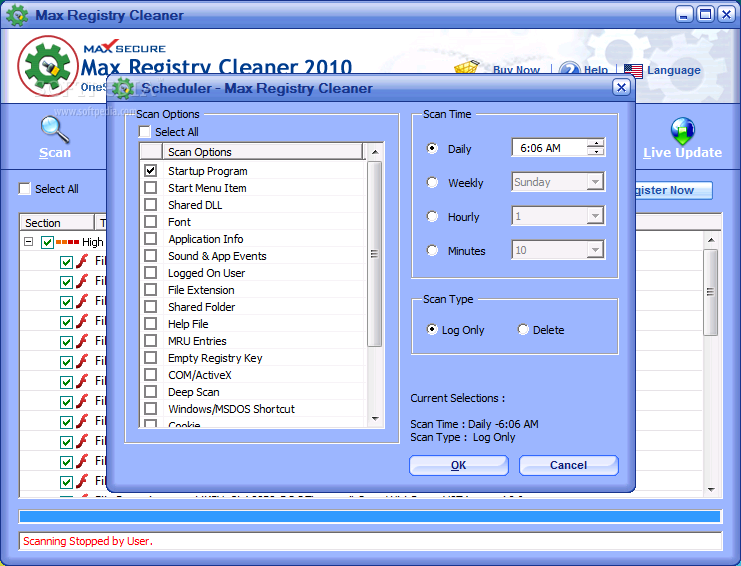
Task: Select the Minutes scan time radio
Action: click(432, 250)
